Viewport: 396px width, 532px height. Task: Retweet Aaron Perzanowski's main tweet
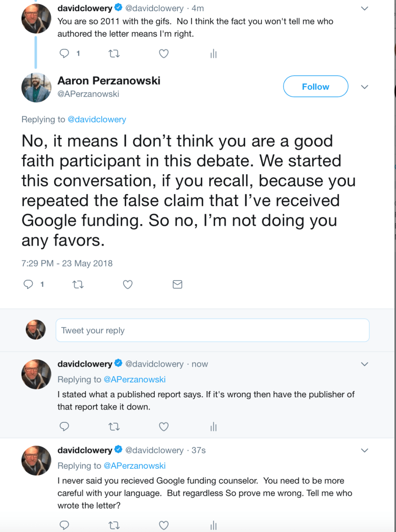(78, 284)
